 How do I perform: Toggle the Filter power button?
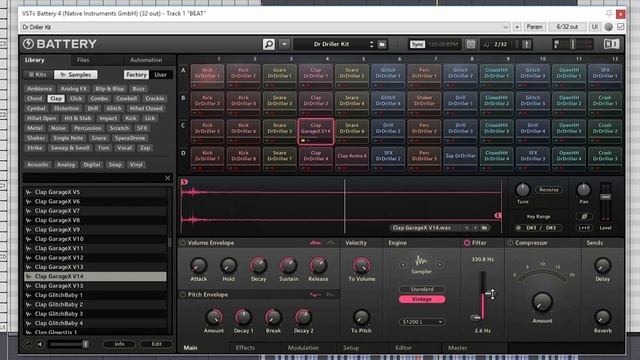coord(467,243)
